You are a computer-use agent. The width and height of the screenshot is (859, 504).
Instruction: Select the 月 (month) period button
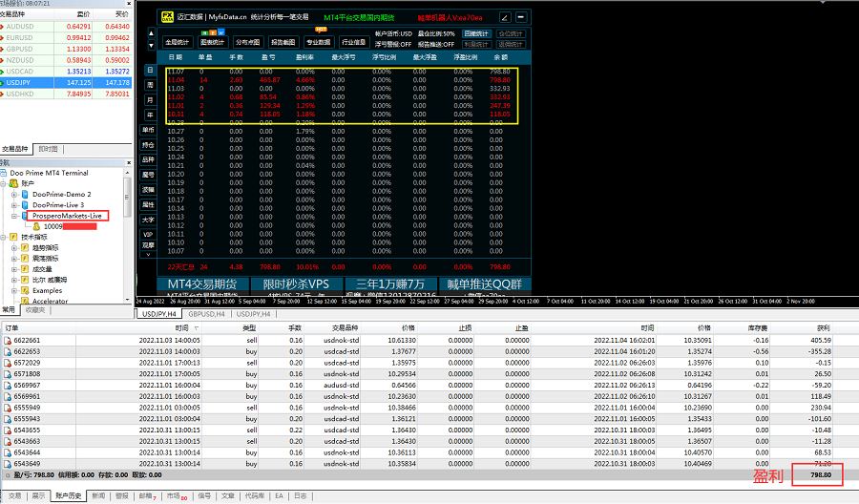click(x=150, y=99)
